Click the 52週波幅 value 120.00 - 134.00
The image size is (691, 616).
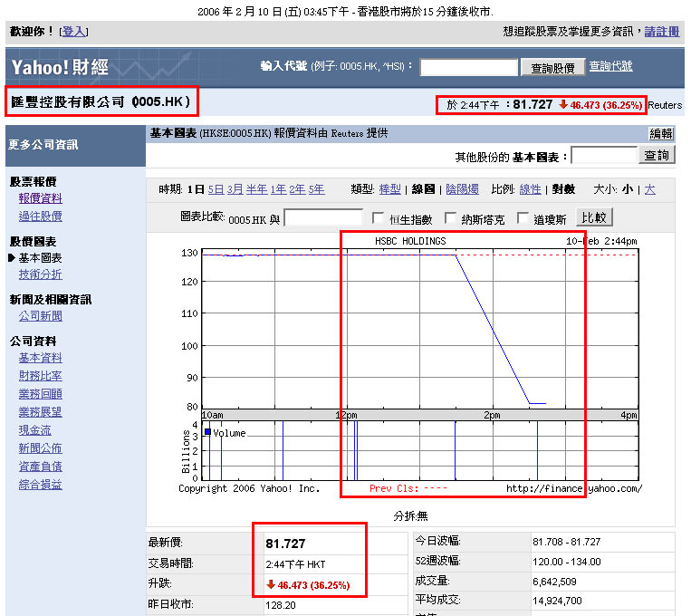567,562
